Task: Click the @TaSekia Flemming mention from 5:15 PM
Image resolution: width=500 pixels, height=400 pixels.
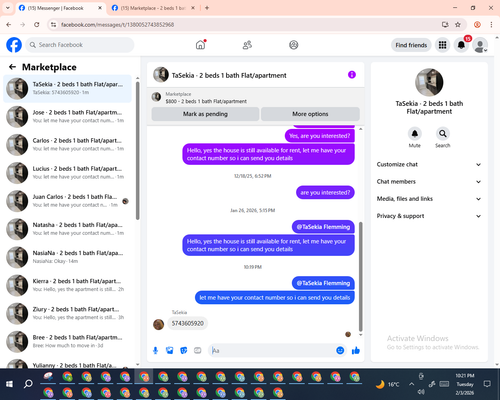Action: pyautogui.click(x=323, y=227)
